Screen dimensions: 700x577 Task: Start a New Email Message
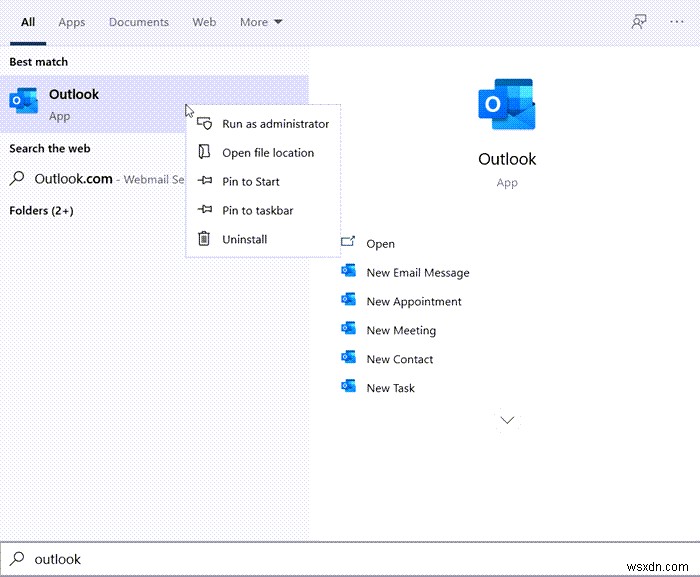coord(418,272)
